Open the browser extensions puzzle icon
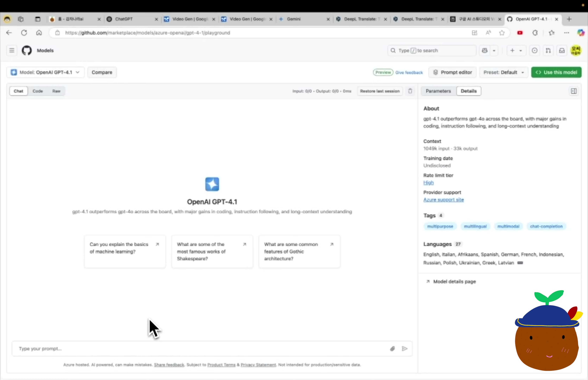Screen dimensions: 588x380 [535, 33]
